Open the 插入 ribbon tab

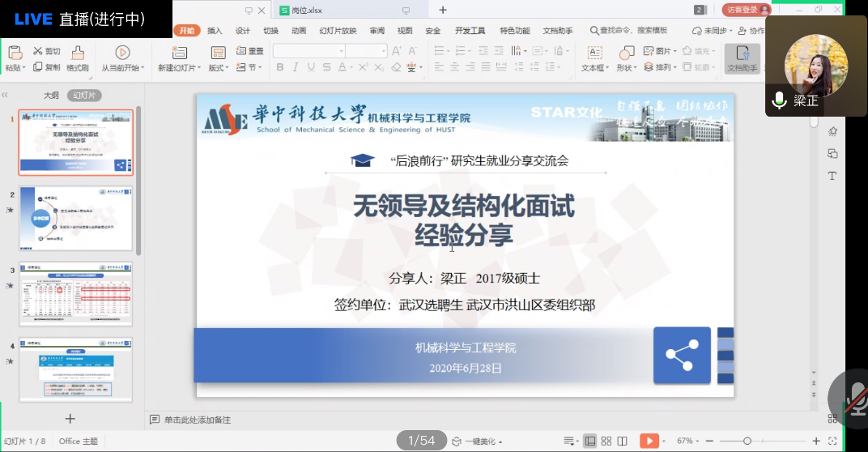click(x=215, y=31)
